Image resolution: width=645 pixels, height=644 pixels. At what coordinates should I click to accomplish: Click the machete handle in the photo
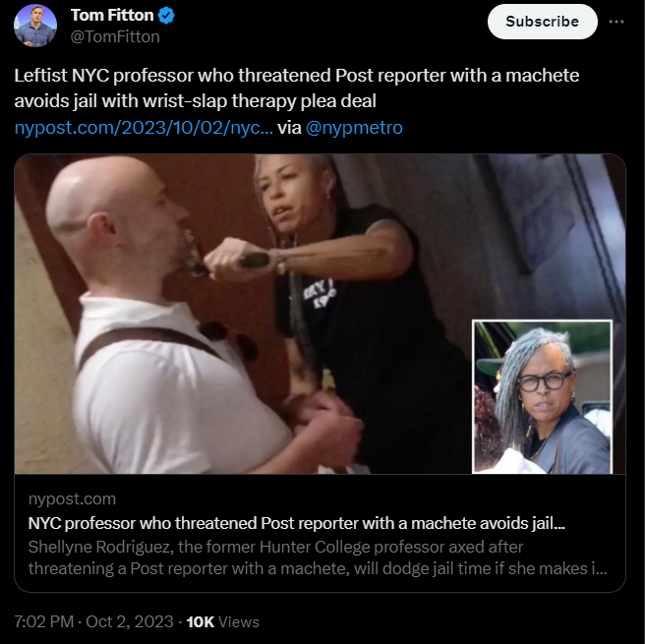coord(254,260)
